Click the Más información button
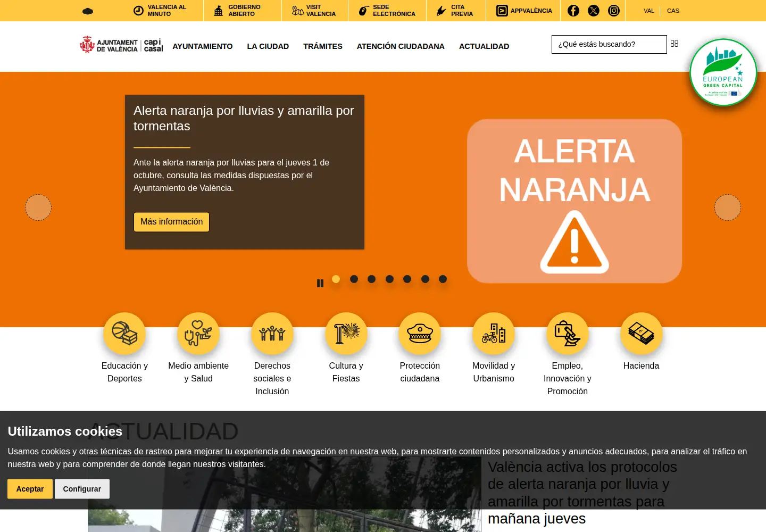 [171, 222]
